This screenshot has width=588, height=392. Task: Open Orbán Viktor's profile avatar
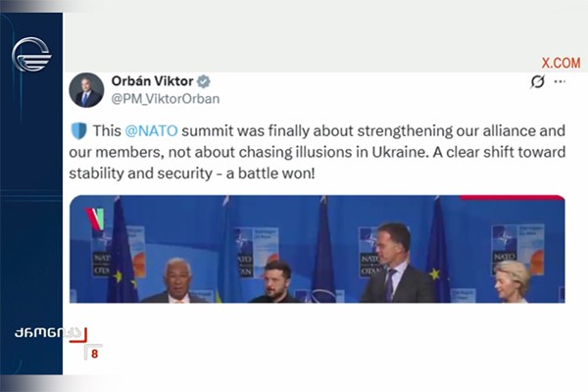coord(86,90)
